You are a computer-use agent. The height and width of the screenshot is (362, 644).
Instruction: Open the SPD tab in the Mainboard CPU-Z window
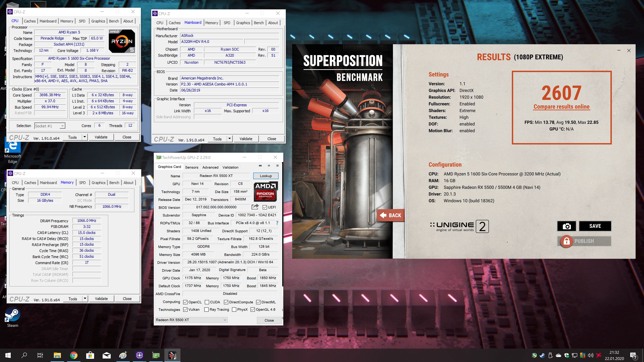point(227,23)
